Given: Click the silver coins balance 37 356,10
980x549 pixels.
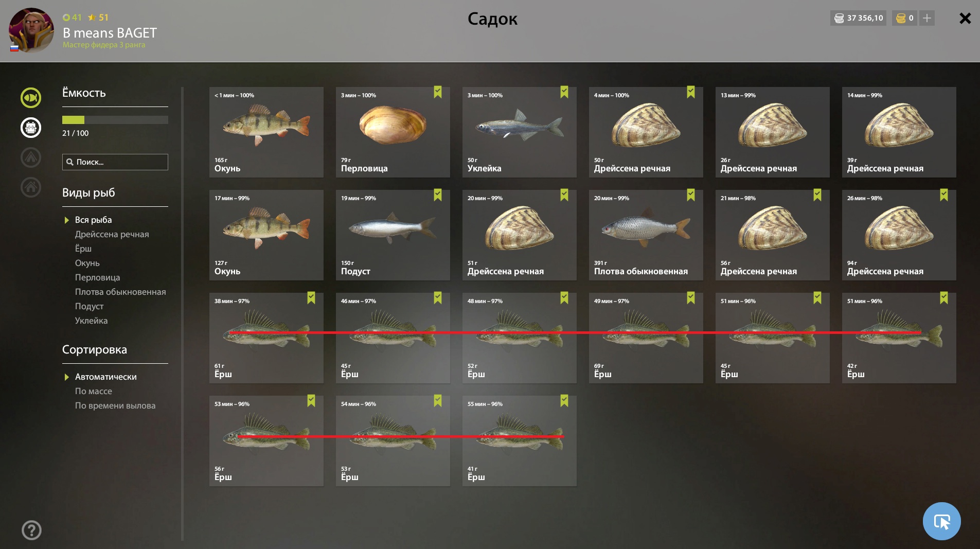Looking at the screenshot, I should (x=858, y=18).
